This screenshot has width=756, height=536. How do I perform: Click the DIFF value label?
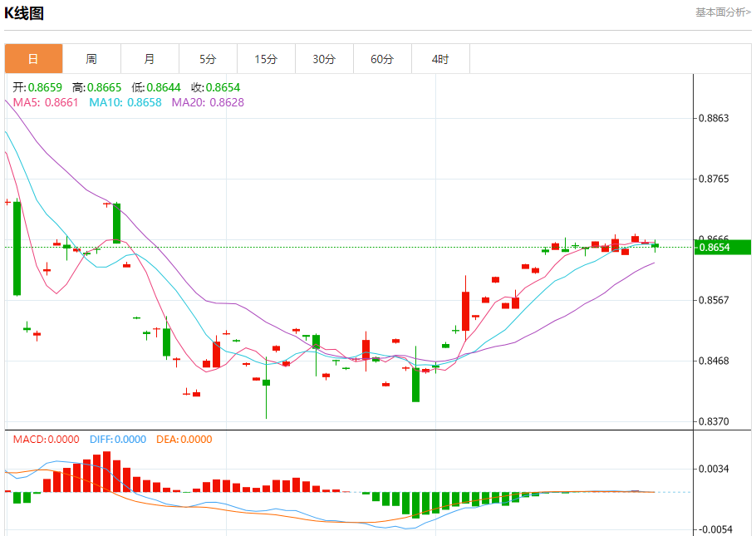(x=118, y=440)
